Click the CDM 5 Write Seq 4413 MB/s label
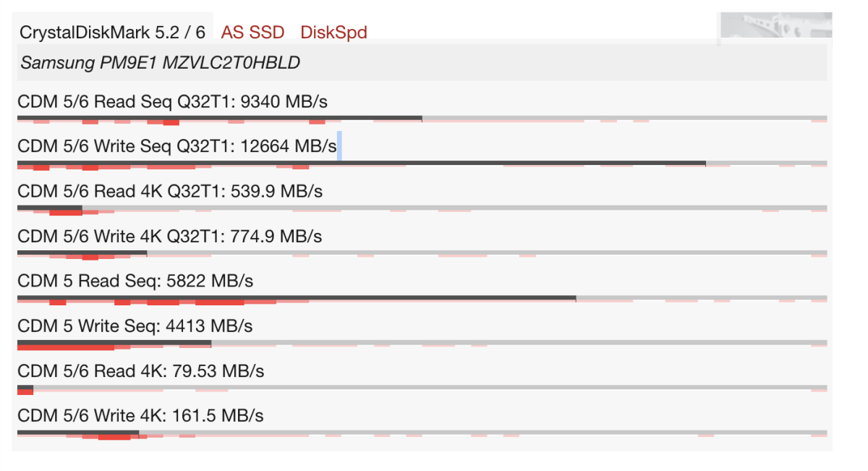The height and width of the screenshot is (471, 868). (135, 326)
